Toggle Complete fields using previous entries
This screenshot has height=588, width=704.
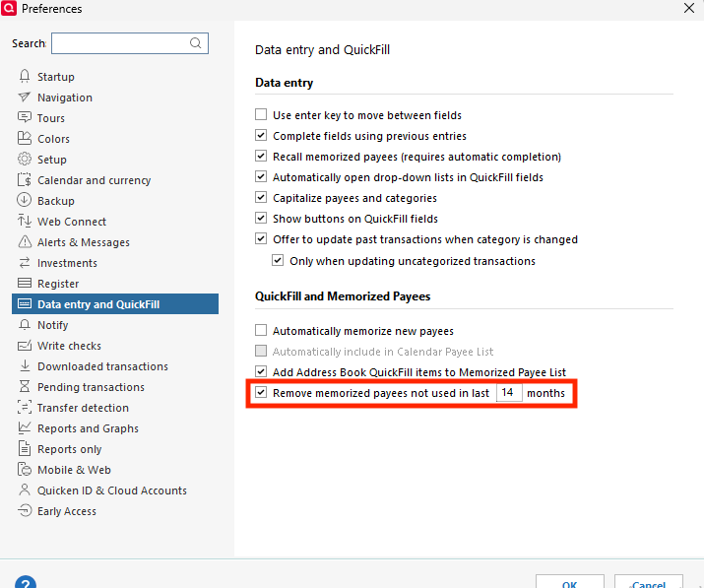pyautogui.click(x=261, y=135)
